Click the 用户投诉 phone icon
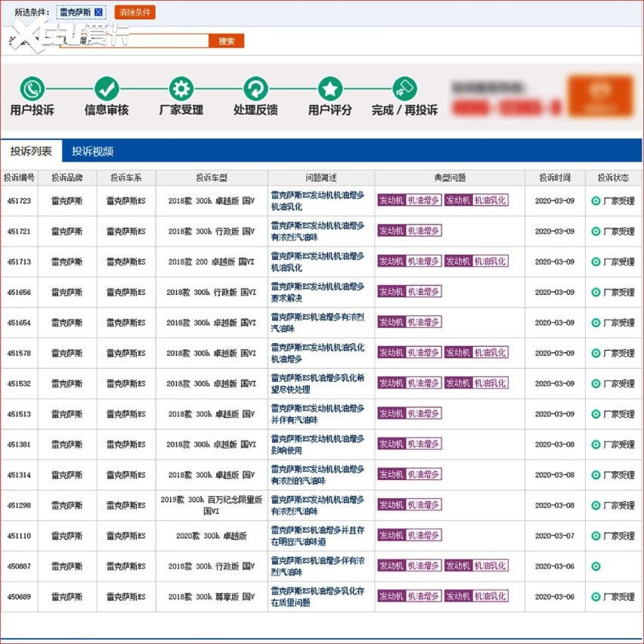Screen dimensions: 644x644 32,89
